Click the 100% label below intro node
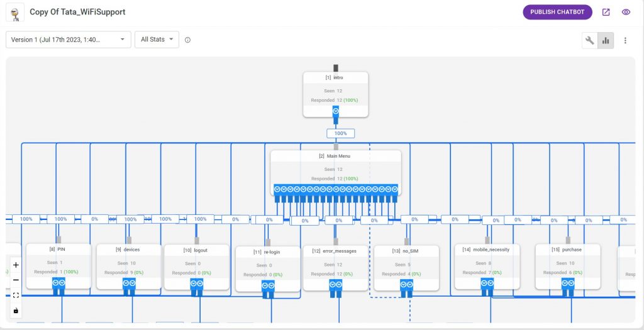 (x=340, y=133)
